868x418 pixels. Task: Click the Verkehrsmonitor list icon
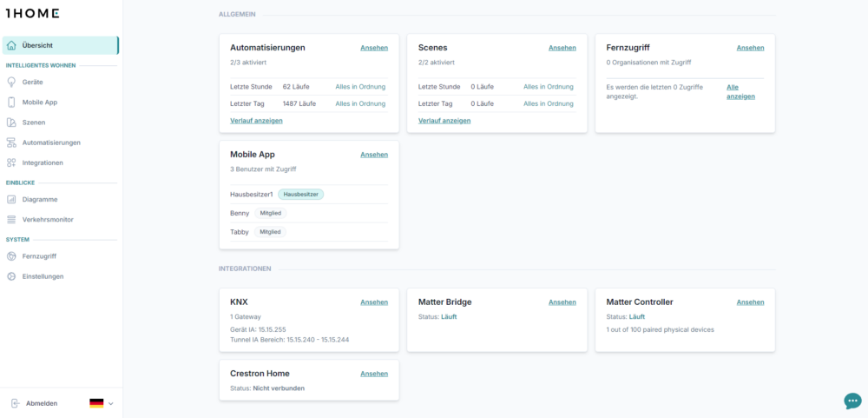(11, 220)
